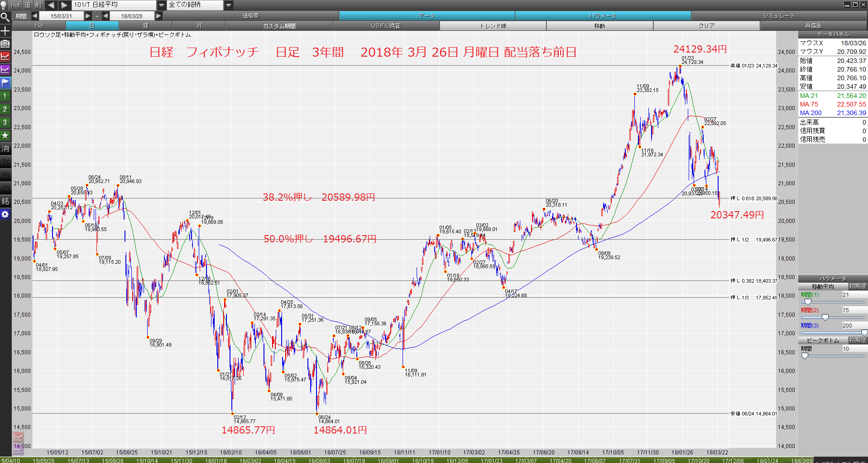Image resolution: width=868 pixels, height=463 pixels.
Task: Adjust the 期間(3) moving average slider
Action: coord(864,333)
